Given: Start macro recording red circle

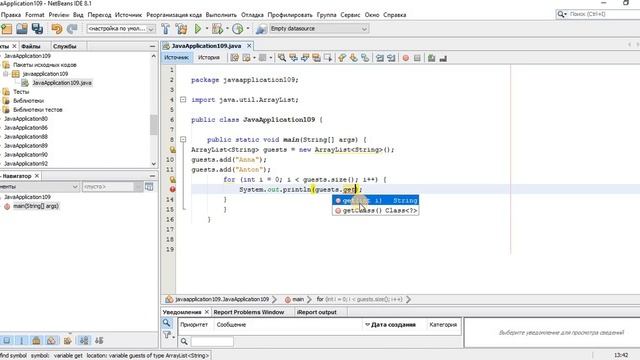Looking at the screenshot, I should [406, 58].
